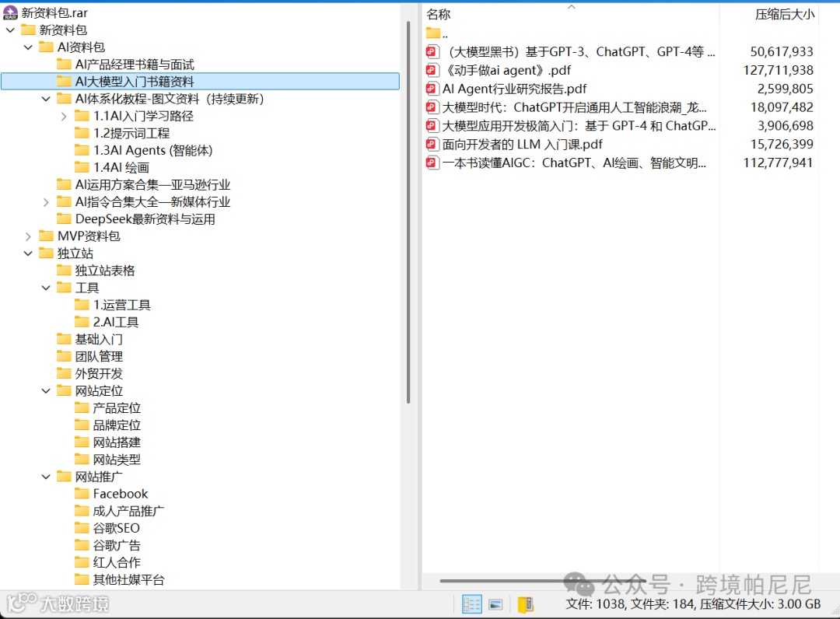This screenshot has height=619, width=840.
Task: Select file size 112,777,941
Action: point(778,163)
